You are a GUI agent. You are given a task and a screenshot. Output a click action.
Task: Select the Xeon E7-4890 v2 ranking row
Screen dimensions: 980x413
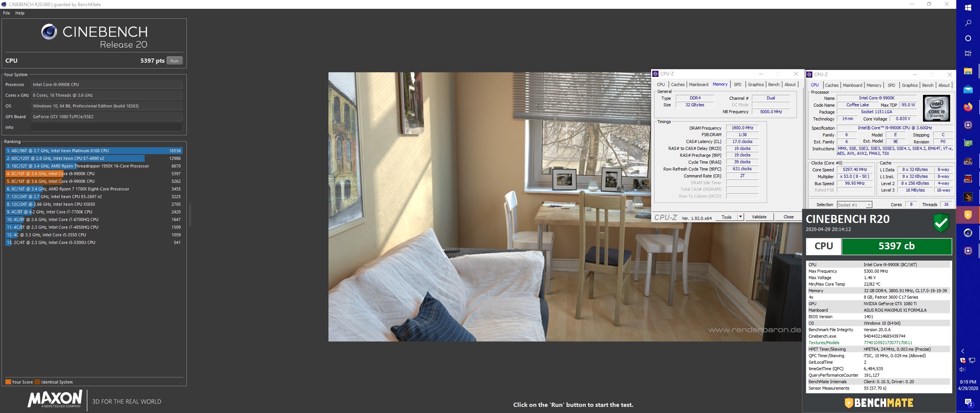(x=94, y=158)
